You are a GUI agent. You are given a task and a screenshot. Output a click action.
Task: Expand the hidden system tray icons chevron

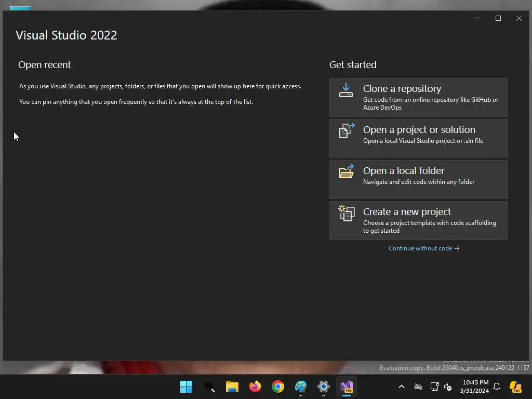click(x=402, y=387)
